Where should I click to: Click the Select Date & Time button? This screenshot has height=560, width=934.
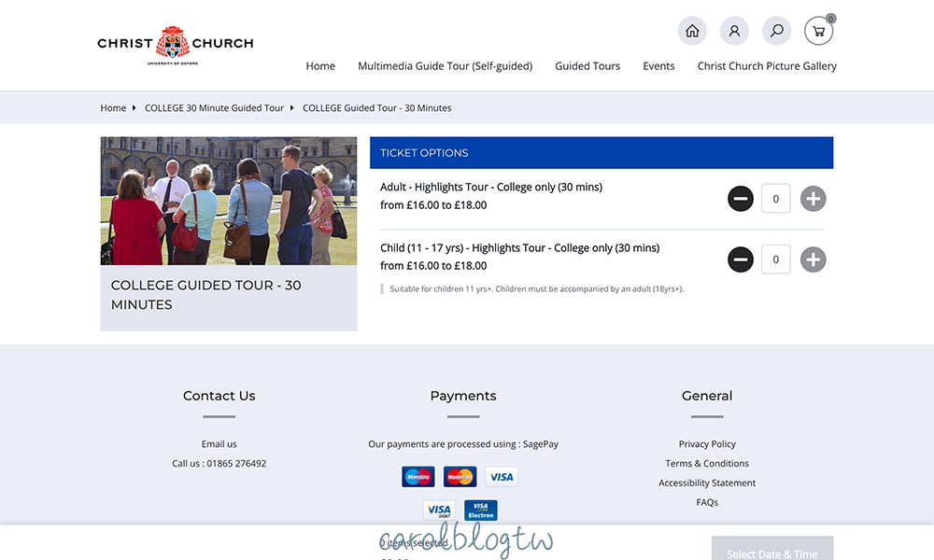(772, 548)
